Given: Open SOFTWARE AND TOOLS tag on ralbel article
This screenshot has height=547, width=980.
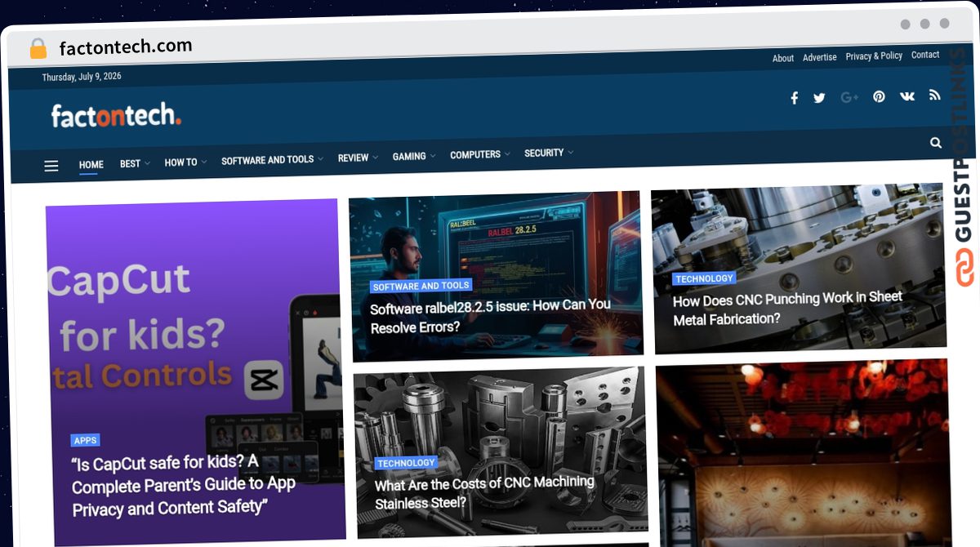Looking at the screenshot, I should (x=421, y=286).
